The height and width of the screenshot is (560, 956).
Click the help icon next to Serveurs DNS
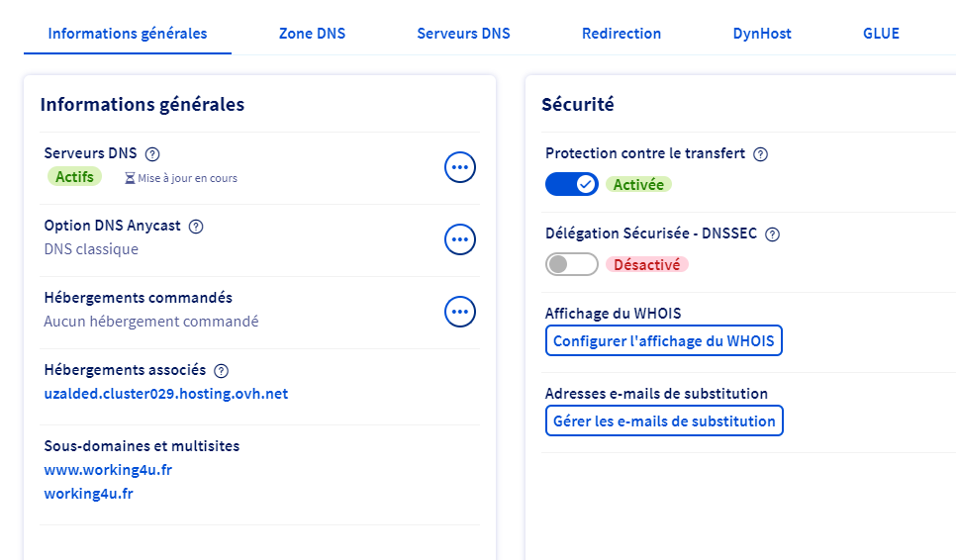pos(152,154)
